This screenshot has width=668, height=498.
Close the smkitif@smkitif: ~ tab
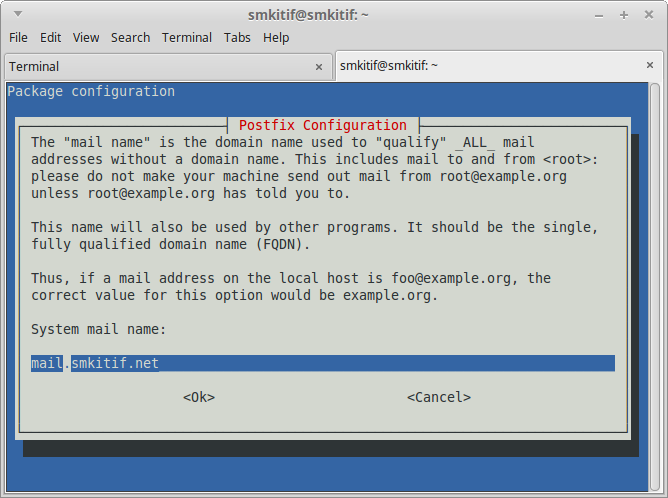click(x=650, y=65)
